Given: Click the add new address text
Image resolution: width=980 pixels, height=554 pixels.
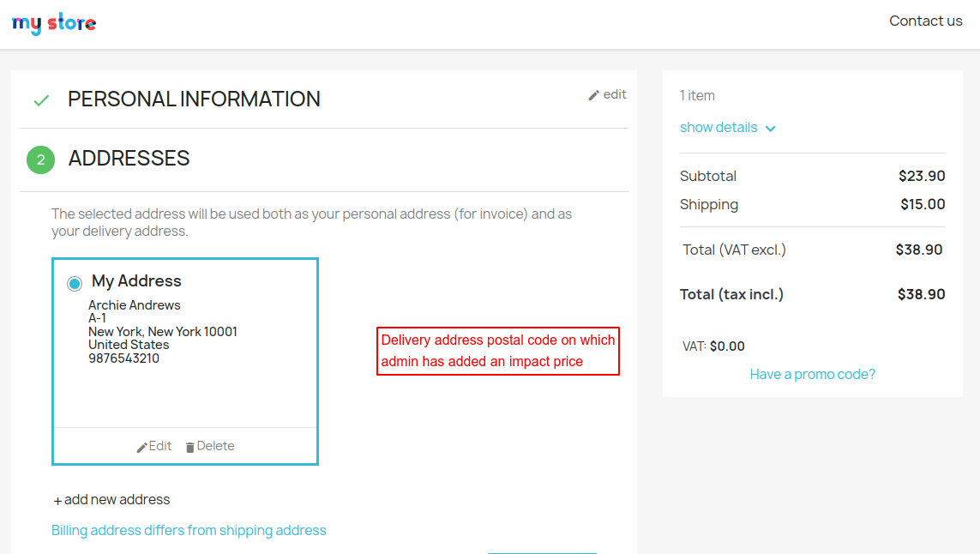Looking at the screenshot, I should coord(117,499).
